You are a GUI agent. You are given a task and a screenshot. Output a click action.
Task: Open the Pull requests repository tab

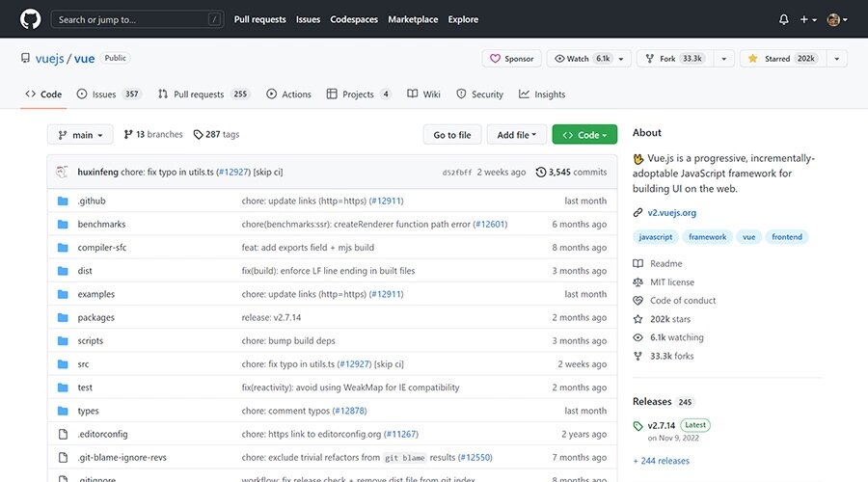tap(203, 94)
